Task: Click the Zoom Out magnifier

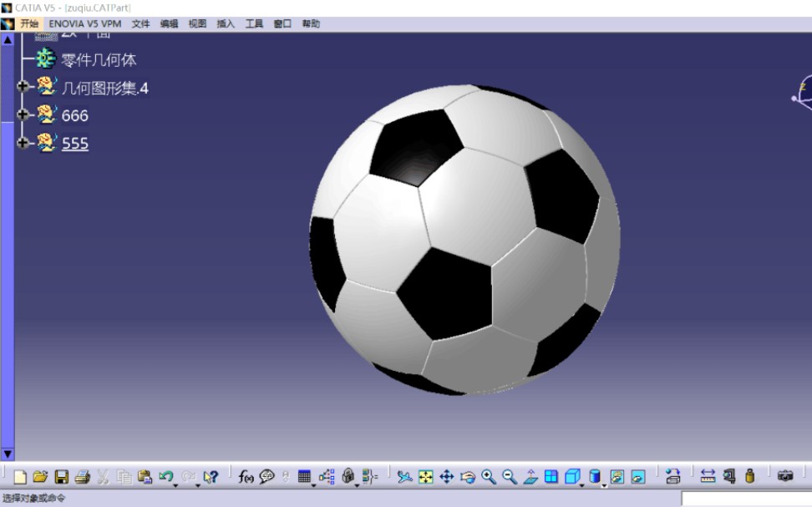Action: pyautogui.click(x=510, y=476)
